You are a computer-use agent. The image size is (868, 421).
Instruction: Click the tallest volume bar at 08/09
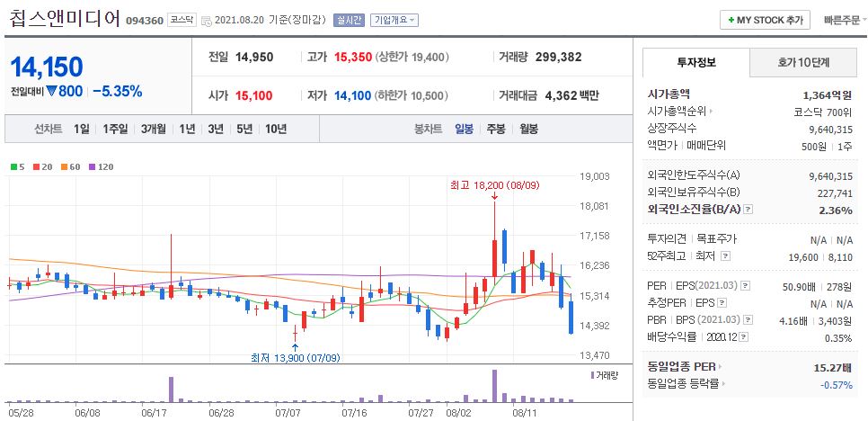point(494,386)
